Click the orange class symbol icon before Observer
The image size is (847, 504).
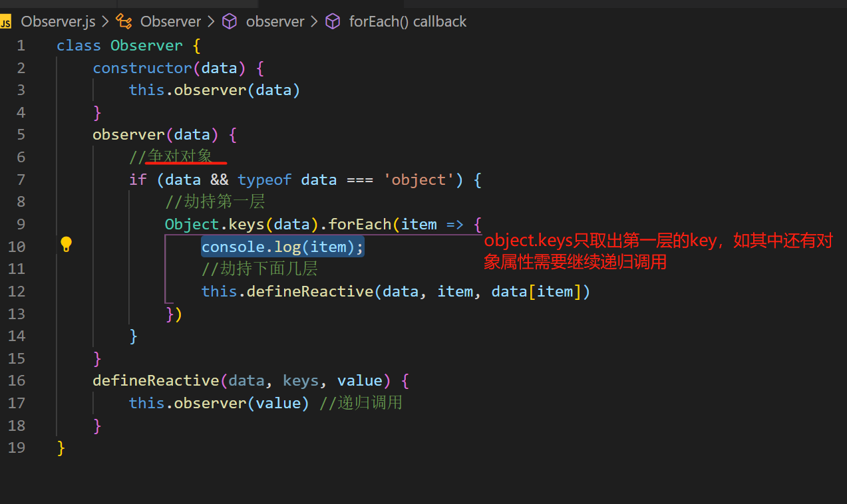(124, 21)
